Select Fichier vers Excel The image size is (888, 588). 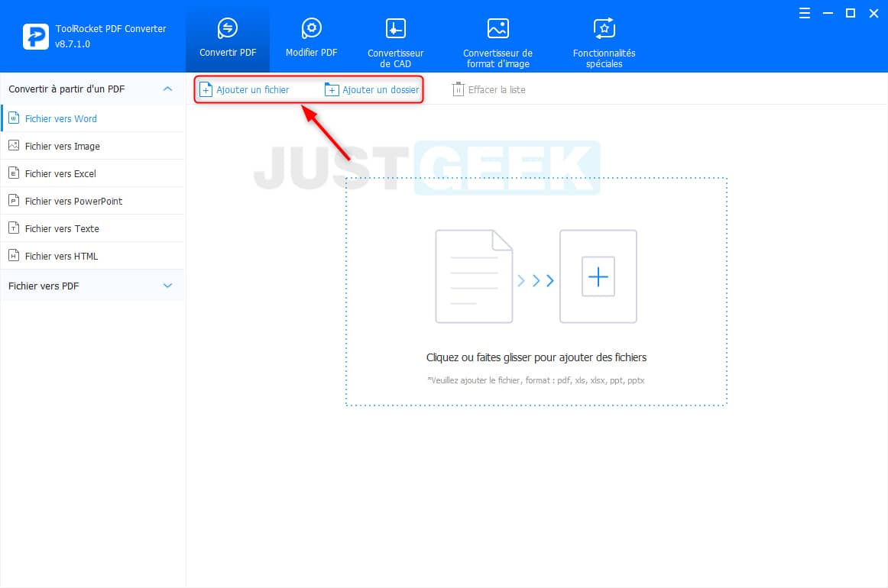click(93, 174)
